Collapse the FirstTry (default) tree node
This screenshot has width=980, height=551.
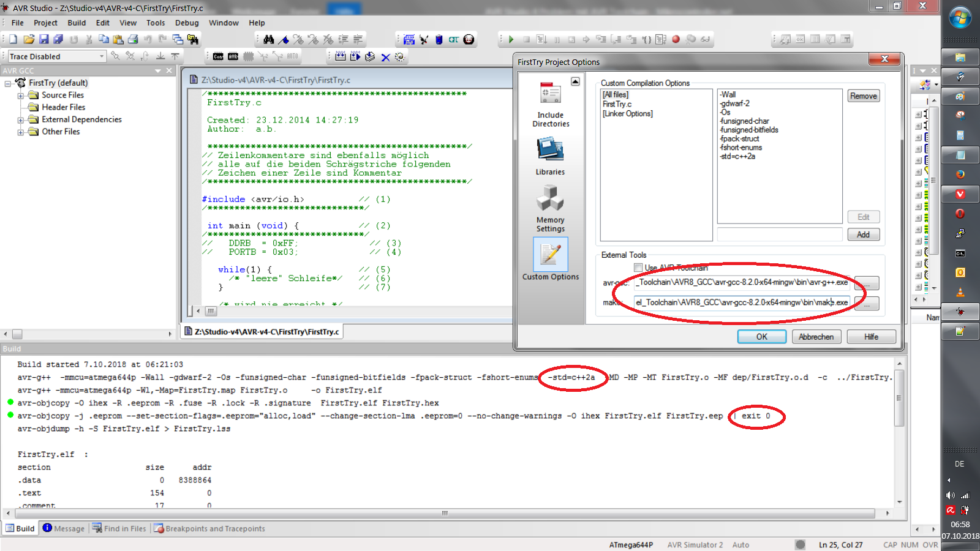point(8,83)
